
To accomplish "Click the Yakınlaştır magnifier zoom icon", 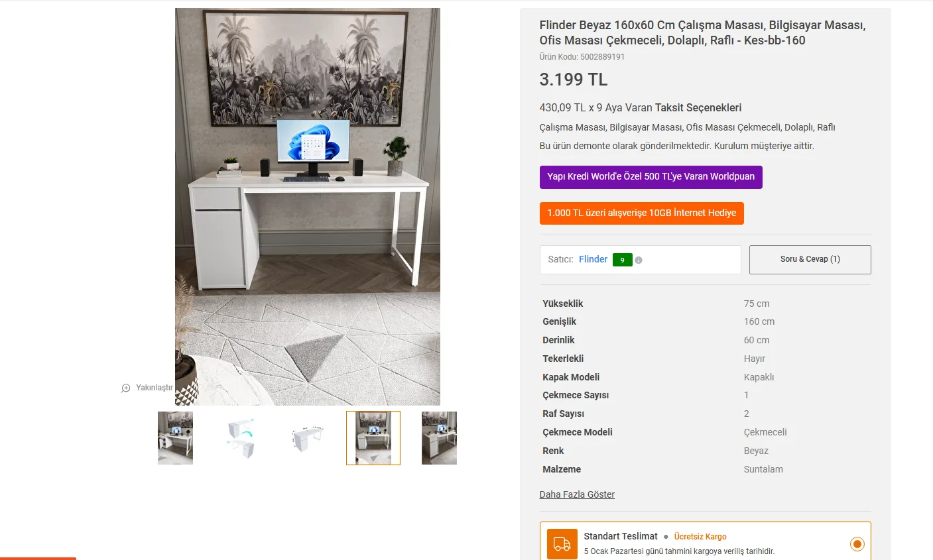I will (126, 388).
